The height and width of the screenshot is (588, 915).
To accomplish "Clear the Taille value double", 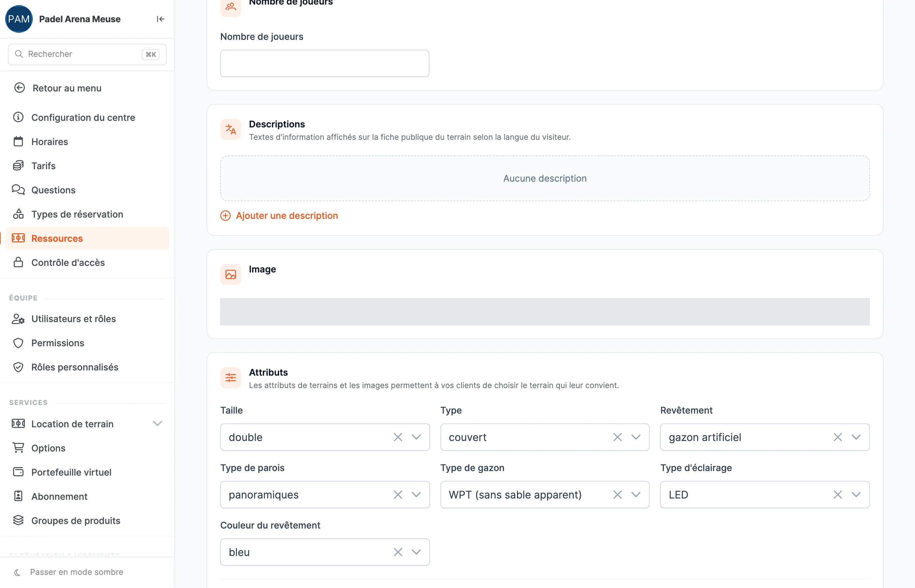I will (398, 437).
